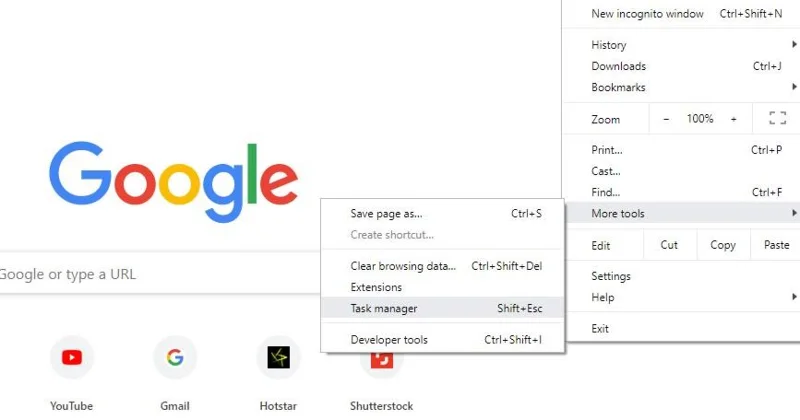Screen dimensions: 800x420
Task: Open the Gmail shortcut icon
Action: click(175, 357)
